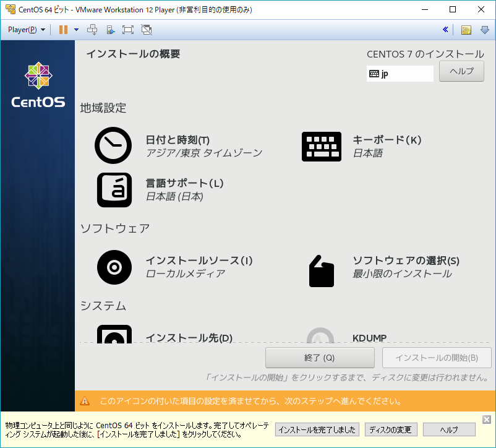Open インストール先(D) settings
This screenshot has height=448, width=496.
[189, 338]
